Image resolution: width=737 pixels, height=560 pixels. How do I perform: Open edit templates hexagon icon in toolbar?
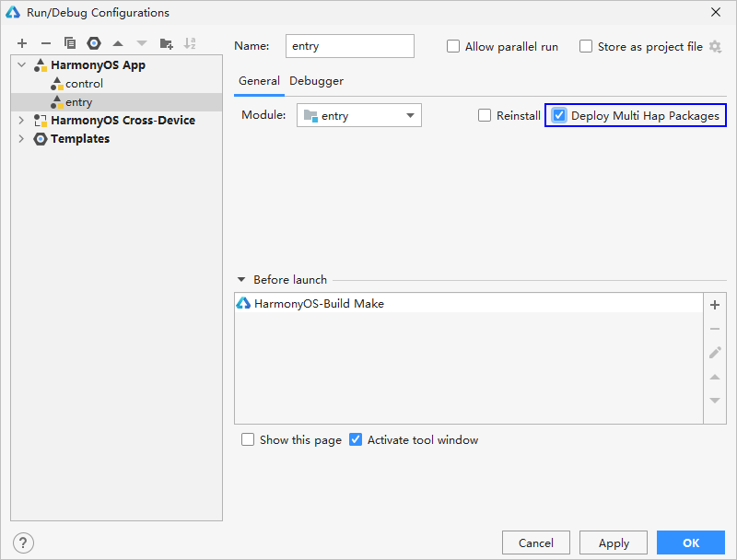tap(94, 43)
